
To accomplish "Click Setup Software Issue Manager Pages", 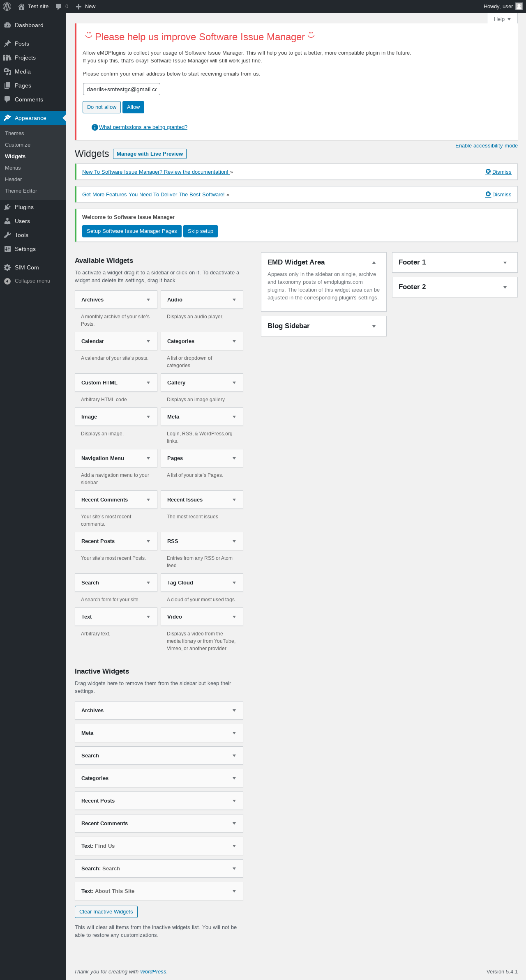I will coord(131,231).
